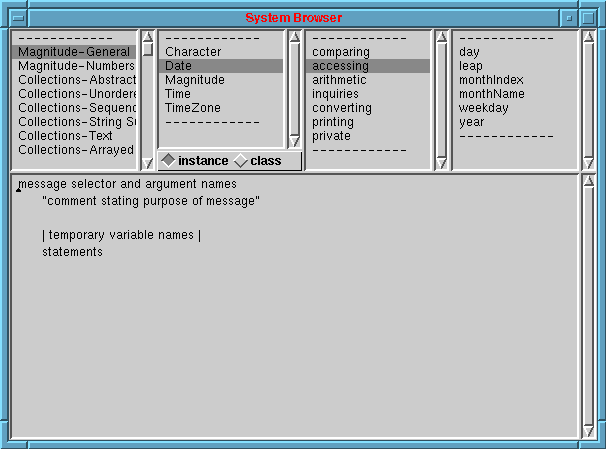Click down arrow of code pane scrollbar
This screenshot has height=449, width=606.
tap(588, 431)
